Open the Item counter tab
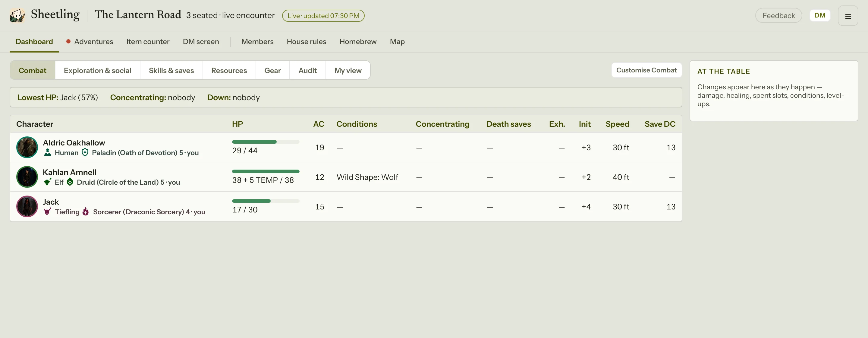The image size is (868, 338). coord(148,41)
